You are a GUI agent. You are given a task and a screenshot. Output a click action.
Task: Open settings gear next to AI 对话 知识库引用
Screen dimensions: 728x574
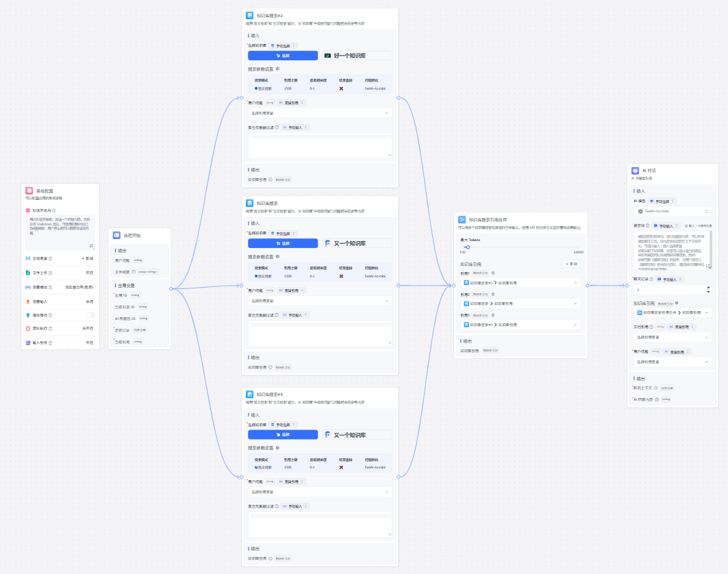(x=677, y=303)
